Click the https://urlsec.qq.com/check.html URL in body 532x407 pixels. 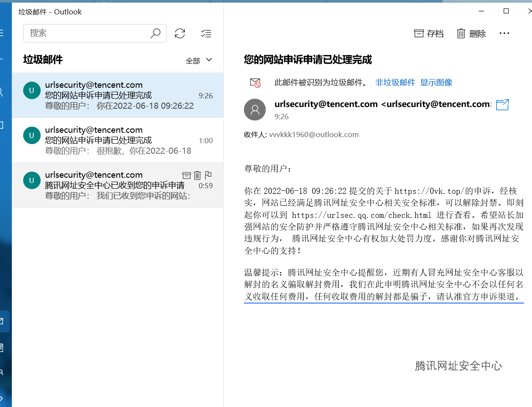[362, 215]
